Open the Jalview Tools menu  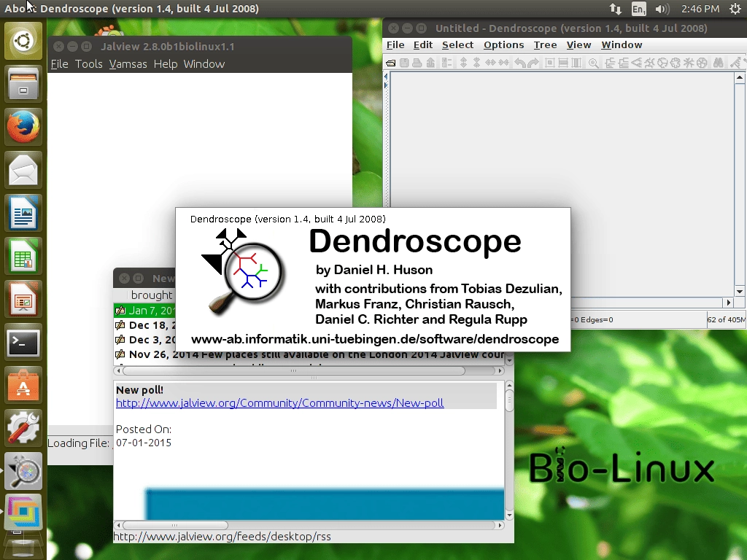pos(88,64)
